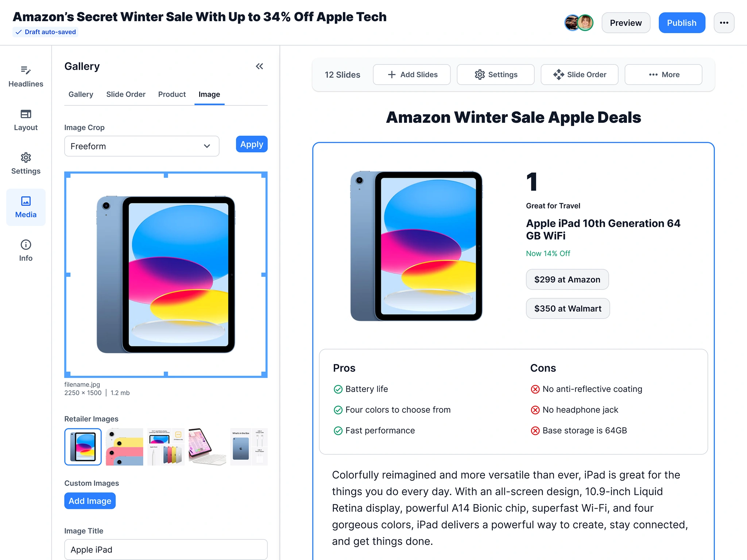This screenshot has width=747, height=560.
Task: Open the Headlines sidebar panel
Action: pyautogui.click(x=26, y=77)
